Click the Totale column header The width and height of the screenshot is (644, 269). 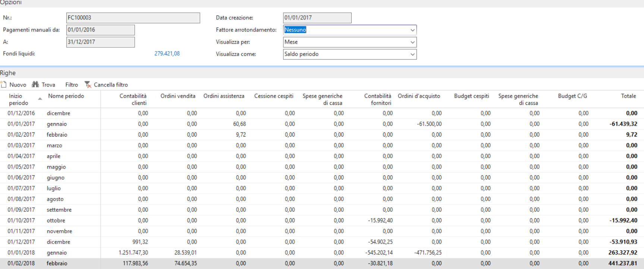(628, 96)
